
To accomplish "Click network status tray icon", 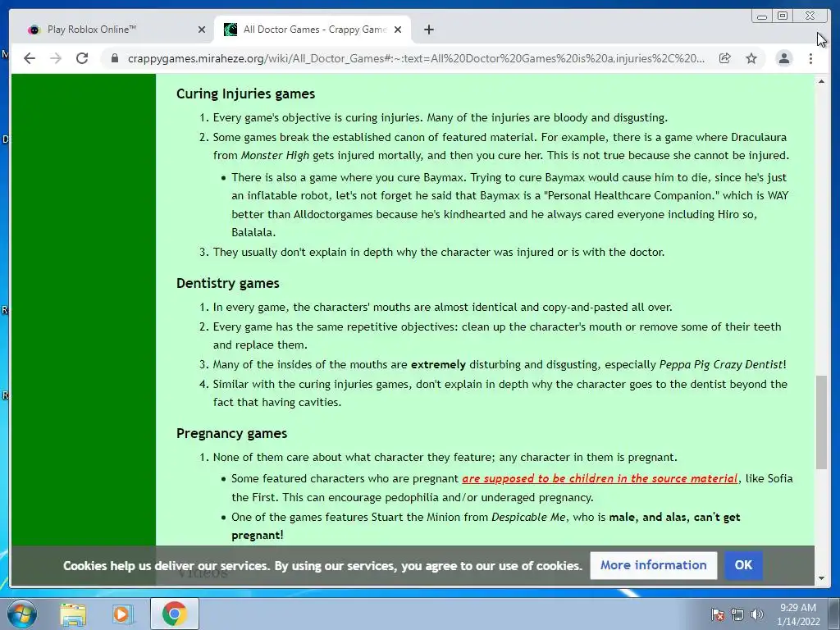I will pyautogui.click(x=737, y=614).
